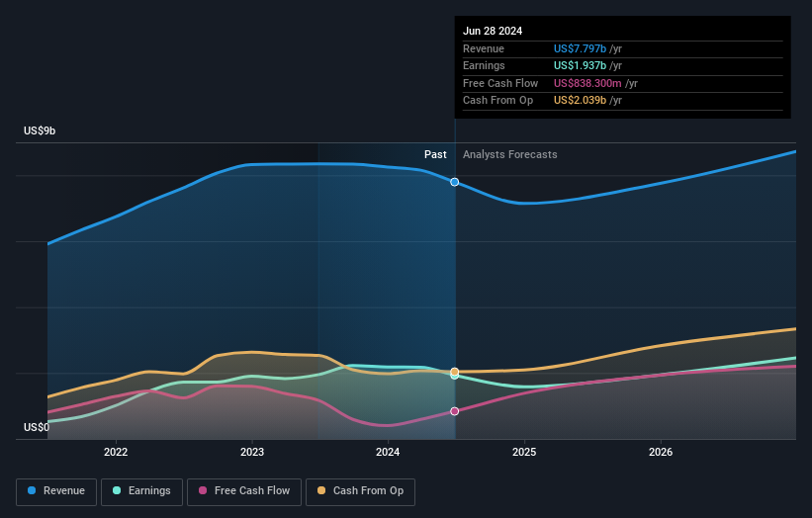The width and height of the screenshot is (812, 518).
Task: Toggle the Free Cash Flow legend button
Action: pos(244,491)
